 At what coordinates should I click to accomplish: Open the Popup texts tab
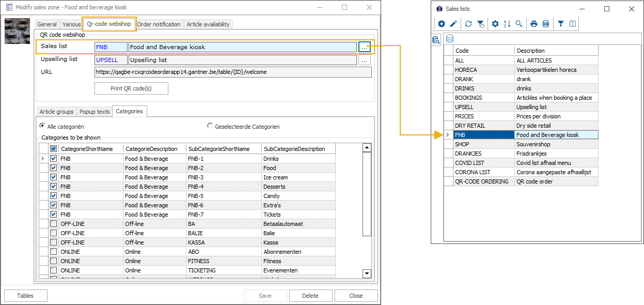95,112
